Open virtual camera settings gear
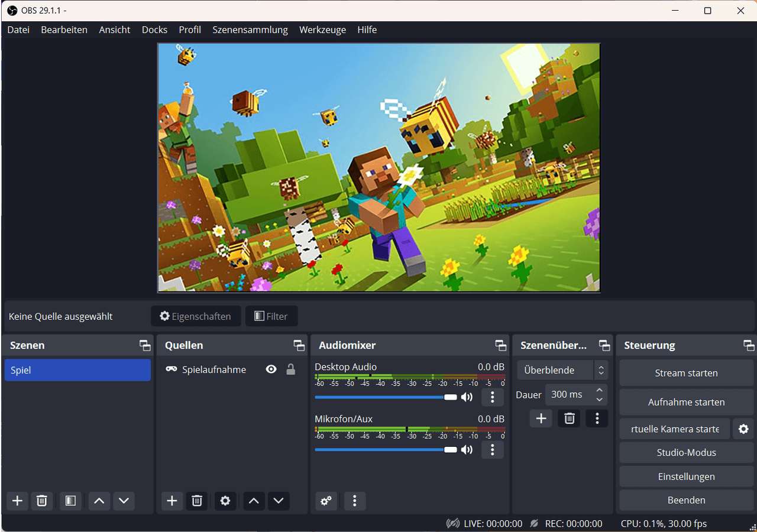Image resolution: width=757 pixels, height=532 pixels. point(743,429)
